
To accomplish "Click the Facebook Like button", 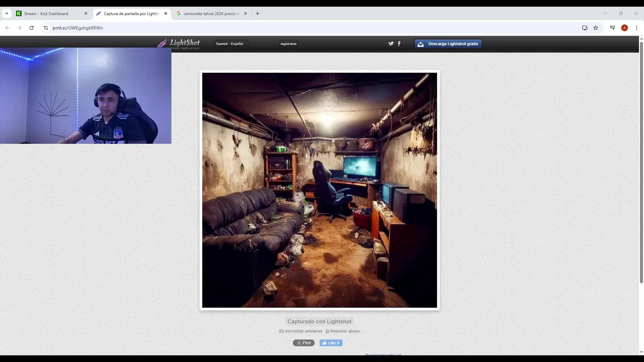I will 331,343.
